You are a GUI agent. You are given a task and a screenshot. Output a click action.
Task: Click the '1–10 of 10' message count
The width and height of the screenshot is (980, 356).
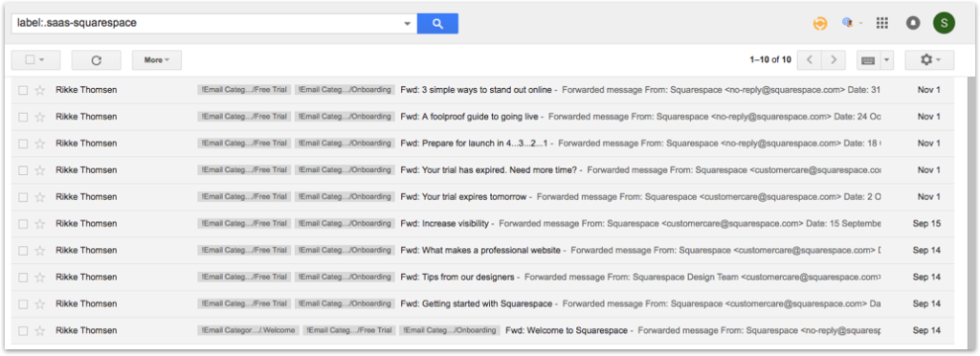(x=770, y=60)
